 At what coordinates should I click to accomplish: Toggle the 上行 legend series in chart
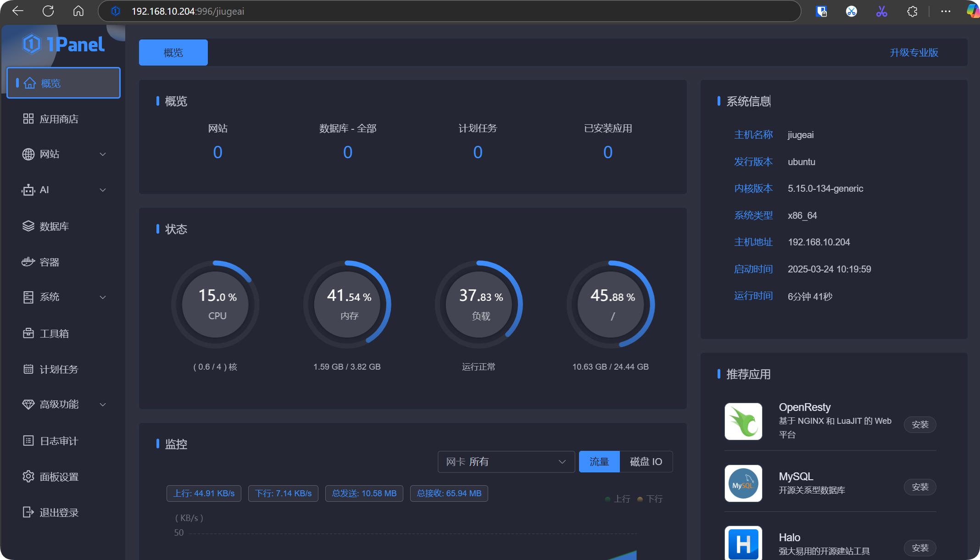pyautogui.click(x=618, y=499)
